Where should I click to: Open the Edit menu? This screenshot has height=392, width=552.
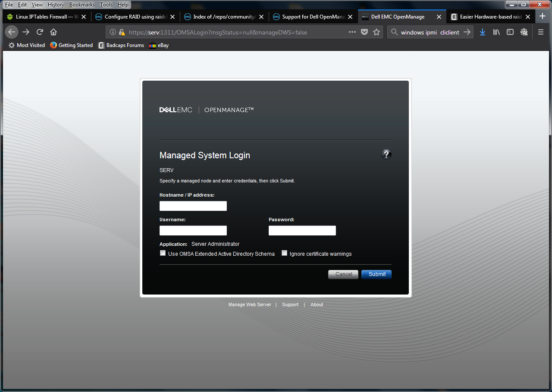22,5
